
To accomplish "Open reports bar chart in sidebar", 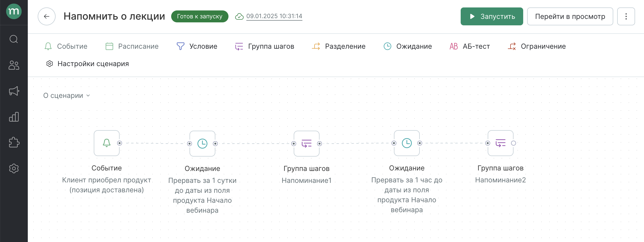I will (14, 117).
